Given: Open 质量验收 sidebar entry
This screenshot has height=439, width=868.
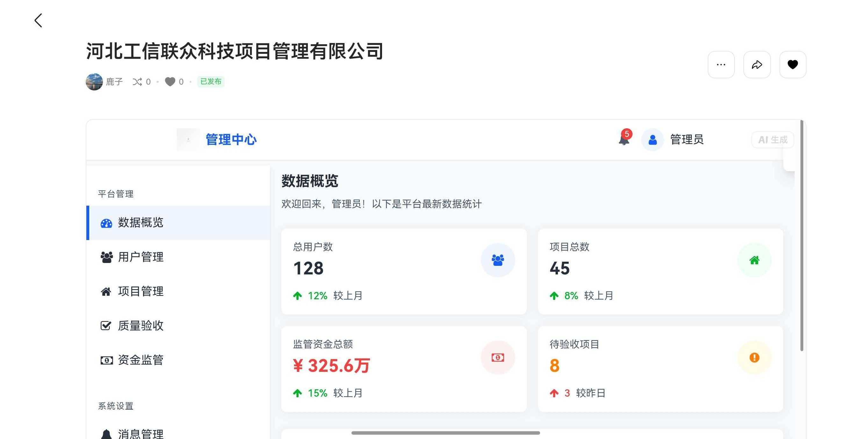Looking at the screenshot, I should [x=141, y=326].
